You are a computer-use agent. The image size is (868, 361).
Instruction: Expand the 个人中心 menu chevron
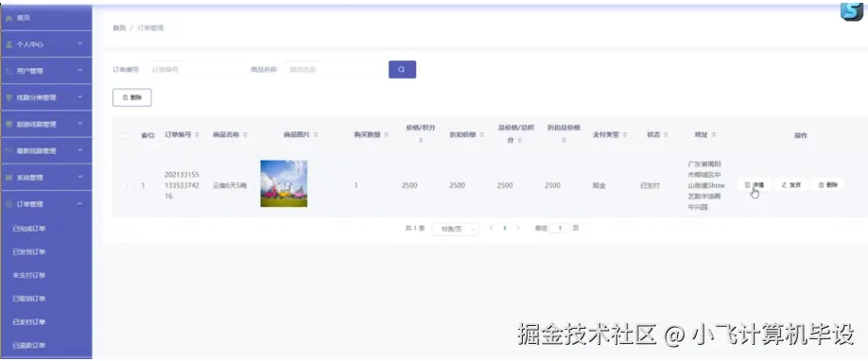tap(79, 43)
